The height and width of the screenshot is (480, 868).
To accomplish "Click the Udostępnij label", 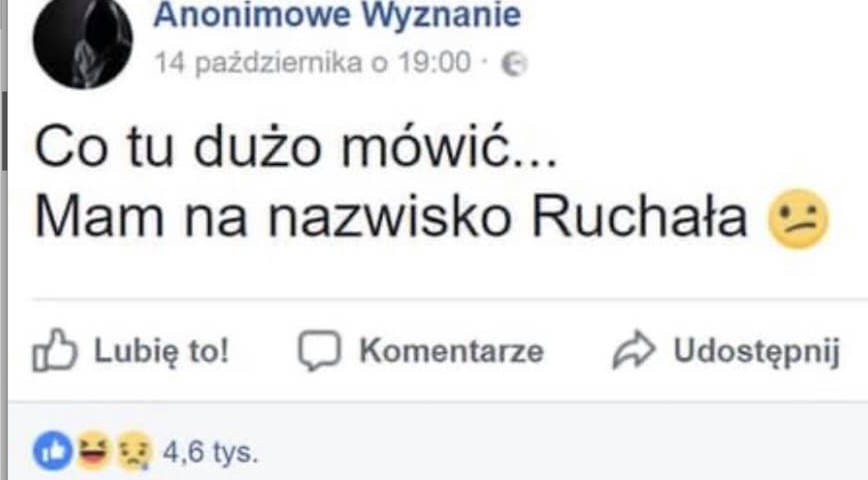I will pyautogui.click(x=757, y=352).
